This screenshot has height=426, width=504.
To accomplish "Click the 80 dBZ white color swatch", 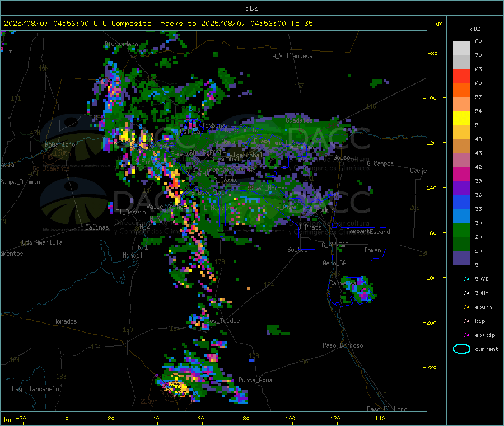I will point(461,48).
